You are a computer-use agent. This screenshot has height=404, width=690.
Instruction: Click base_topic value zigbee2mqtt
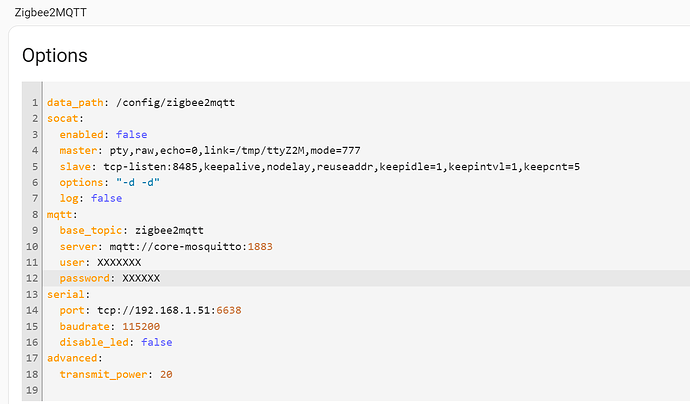pyautogui.click(x=169, y=230)
